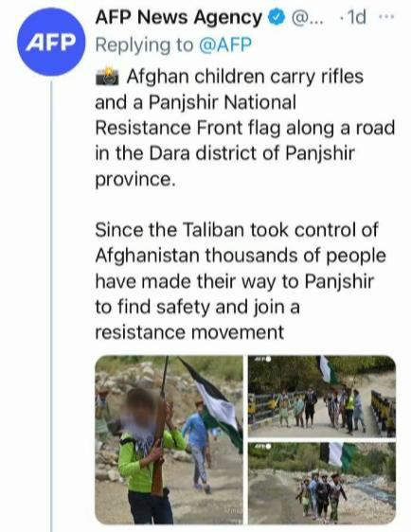411x532 pixels.
Task: Open the AFP profile avatar
Action: (x=51, y=42)
